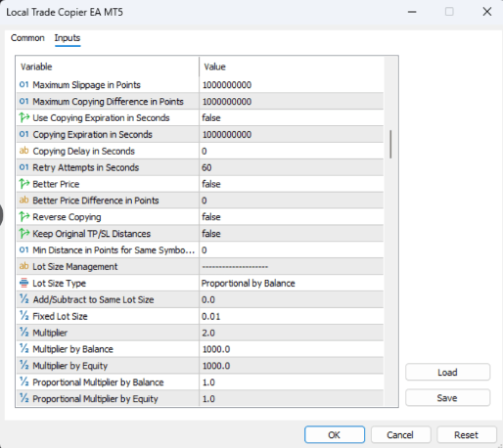
Task: Click the string icon beside Better Price Difference in Points
Action: pos(24,200)
